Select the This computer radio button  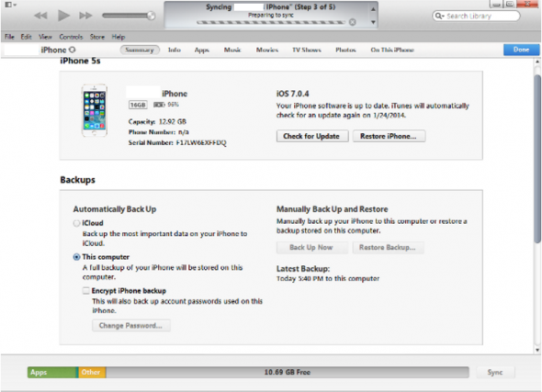[77, 257]
